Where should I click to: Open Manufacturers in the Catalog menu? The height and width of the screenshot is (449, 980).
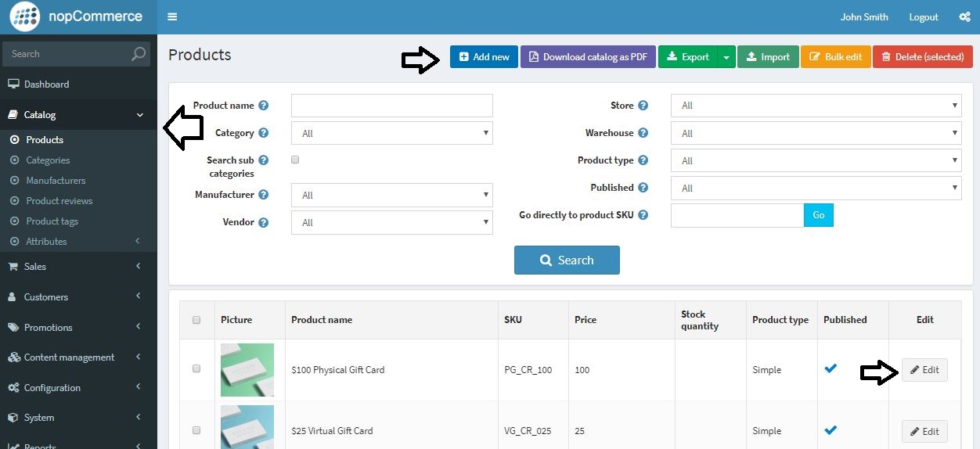pos(56,181)
